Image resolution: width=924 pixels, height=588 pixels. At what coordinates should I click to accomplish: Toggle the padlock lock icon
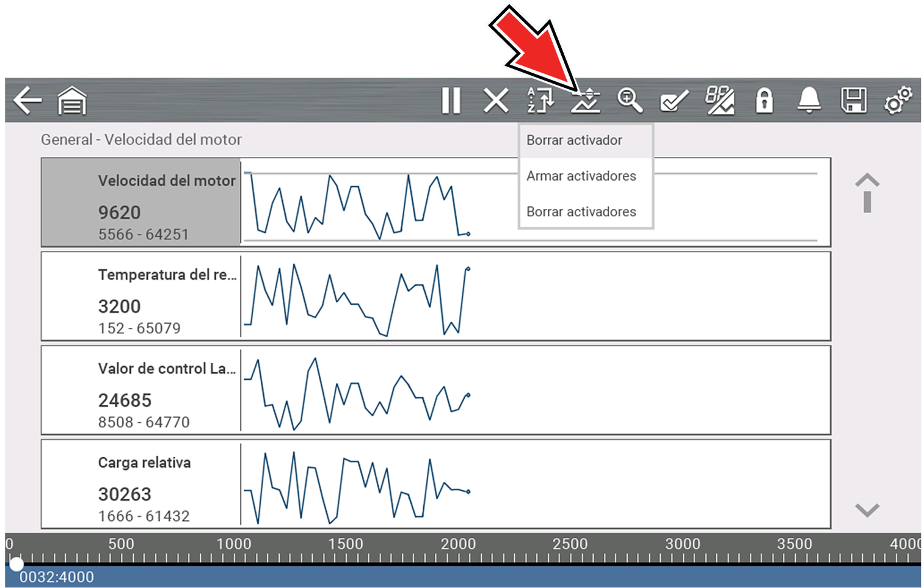[764, 101]
